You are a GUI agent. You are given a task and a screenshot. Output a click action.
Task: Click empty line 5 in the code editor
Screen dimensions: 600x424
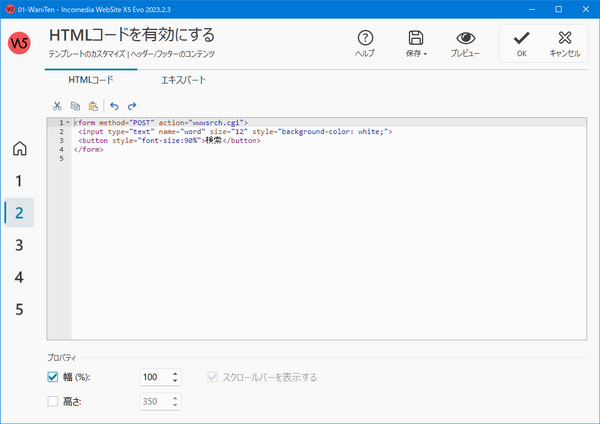pyautogui.click(x=328, y=158)
